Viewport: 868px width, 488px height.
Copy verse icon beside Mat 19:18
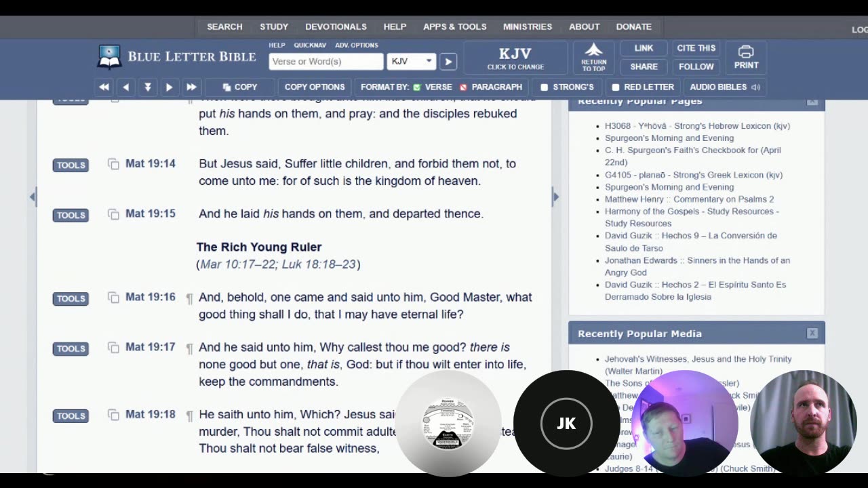(113, 415)
